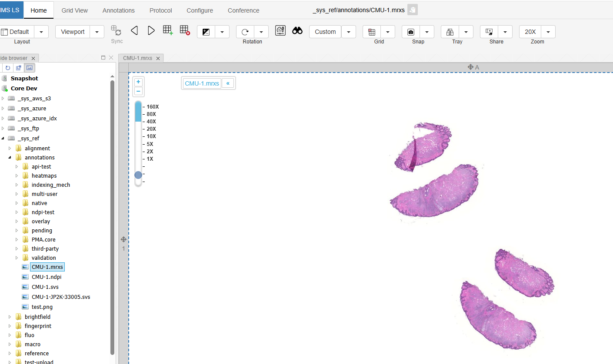
Task: Expand the heatmaps folder
Action: click(17, 176)
